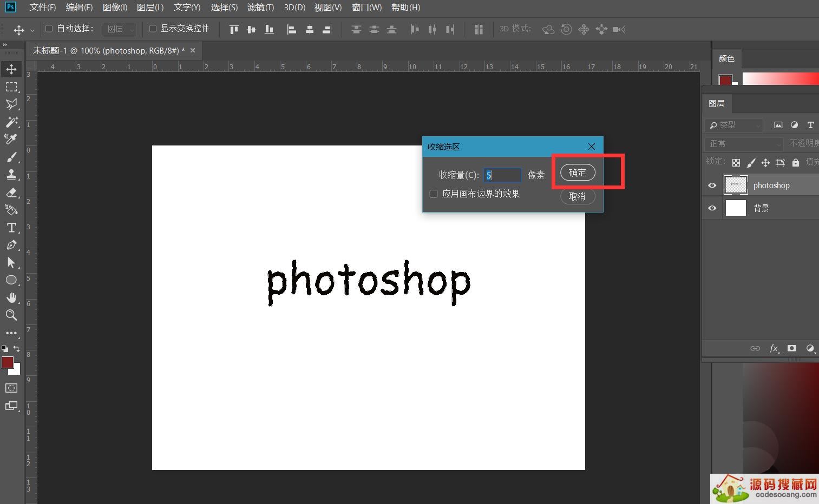Close the 未标题-1 document tab

tap(193, 50)
